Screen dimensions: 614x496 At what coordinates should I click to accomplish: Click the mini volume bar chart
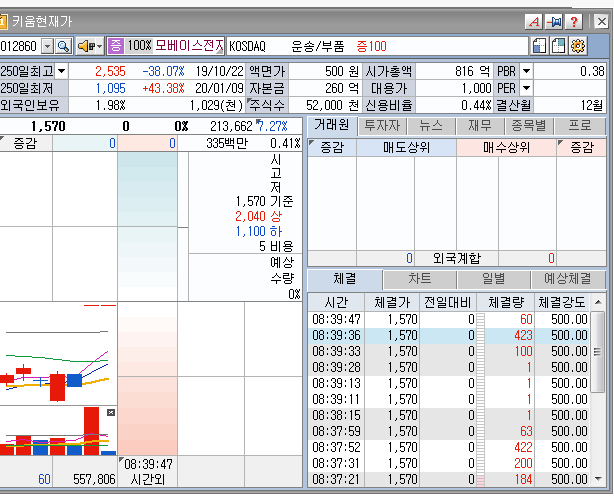(x=58, y=431)
